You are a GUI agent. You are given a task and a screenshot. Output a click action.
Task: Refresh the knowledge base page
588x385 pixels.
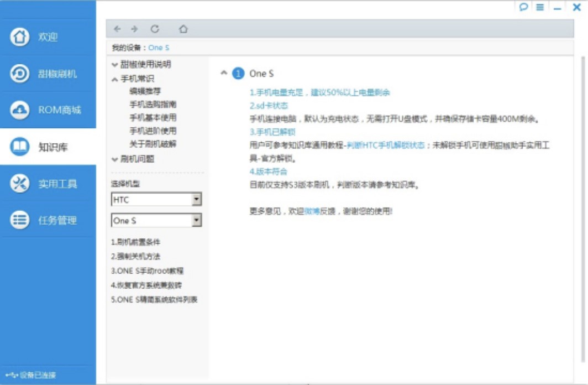coord(155,29)
